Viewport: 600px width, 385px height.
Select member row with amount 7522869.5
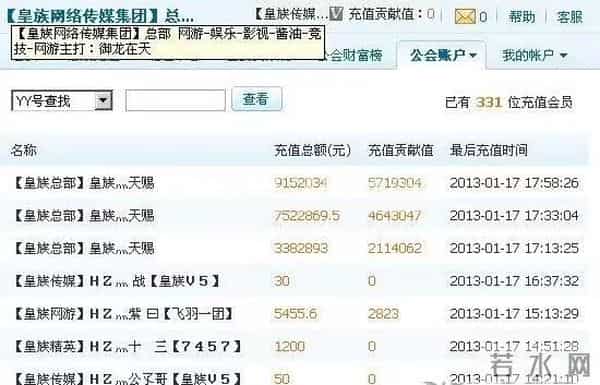tap(295, 216)
